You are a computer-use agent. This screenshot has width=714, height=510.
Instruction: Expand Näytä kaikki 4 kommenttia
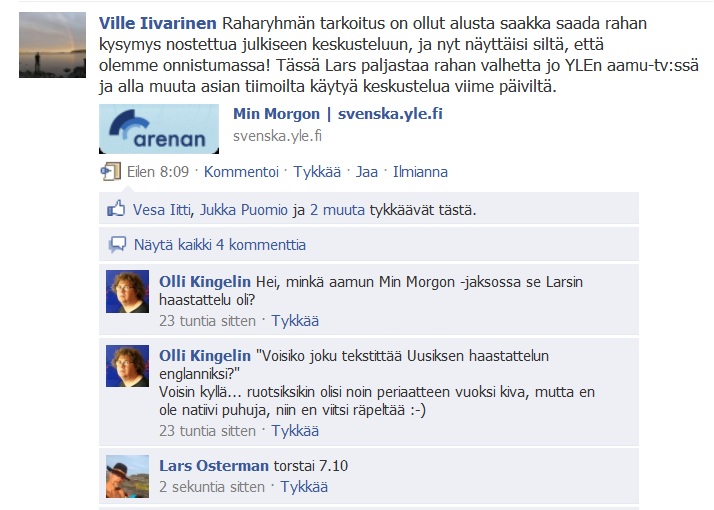point(220,245)
